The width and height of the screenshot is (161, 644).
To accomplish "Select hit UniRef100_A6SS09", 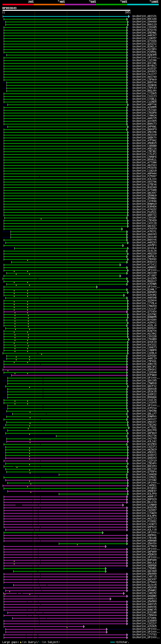I will (x=144, y=135).
